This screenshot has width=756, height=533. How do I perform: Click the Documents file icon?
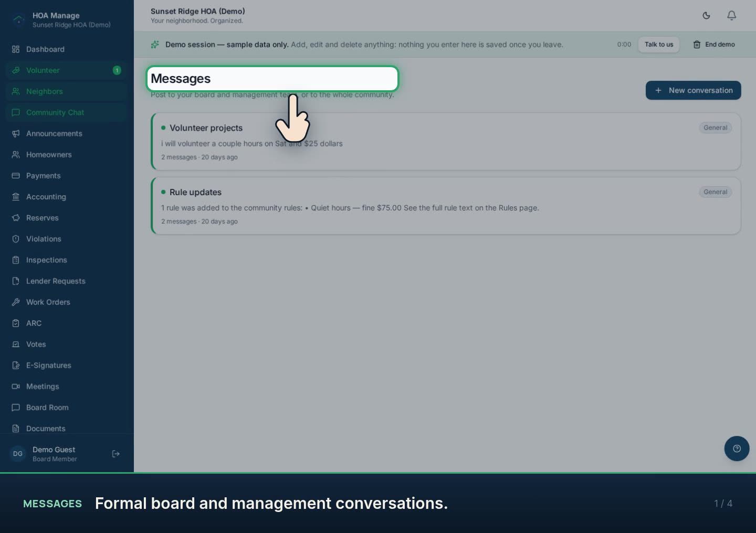point(16,429)
